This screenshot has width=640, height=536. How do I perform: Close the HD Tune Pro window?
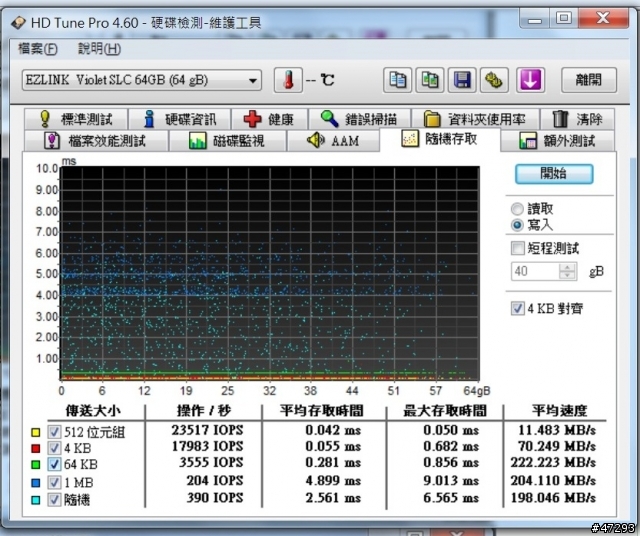[603, 19]
